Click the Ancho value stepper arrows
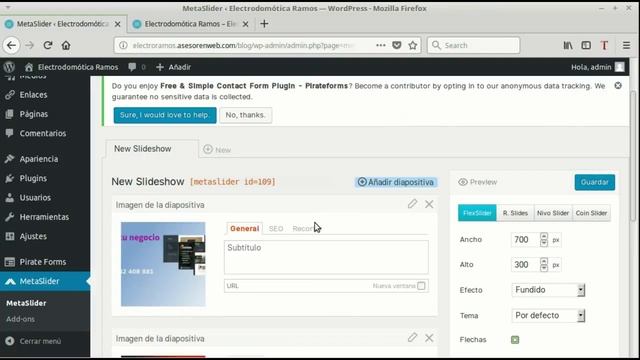The width and height of the screenshot is (640, 360). tap(544, 240)
